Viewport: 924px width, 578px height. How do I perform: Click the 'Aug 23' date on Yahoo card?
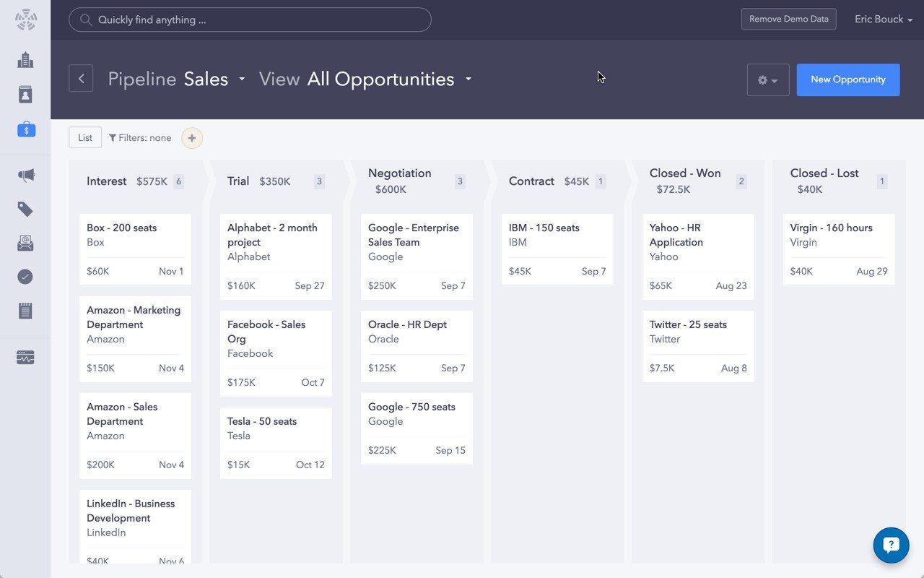point(731,286)
